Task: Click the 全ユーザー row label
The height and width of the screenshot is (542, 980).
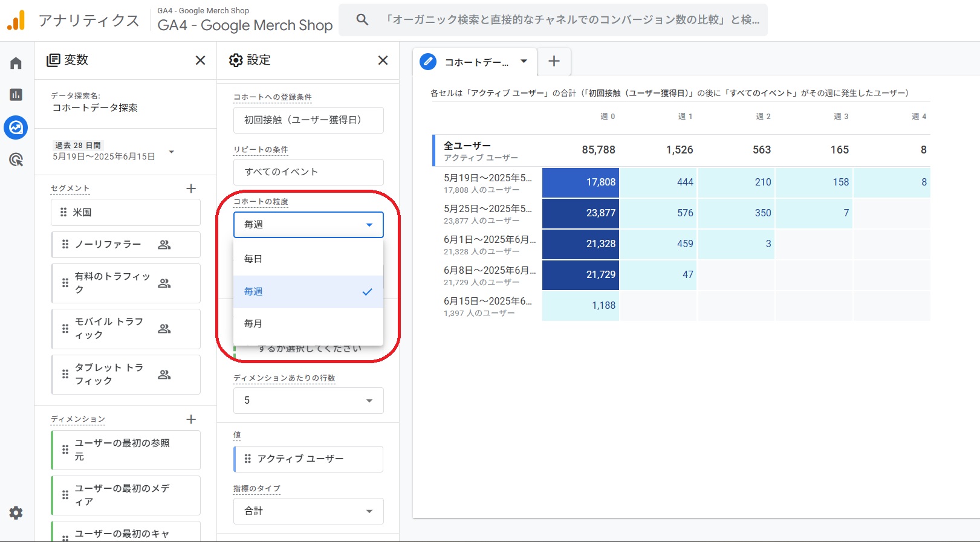Action: pyautogui.click(x=467, y=146)
